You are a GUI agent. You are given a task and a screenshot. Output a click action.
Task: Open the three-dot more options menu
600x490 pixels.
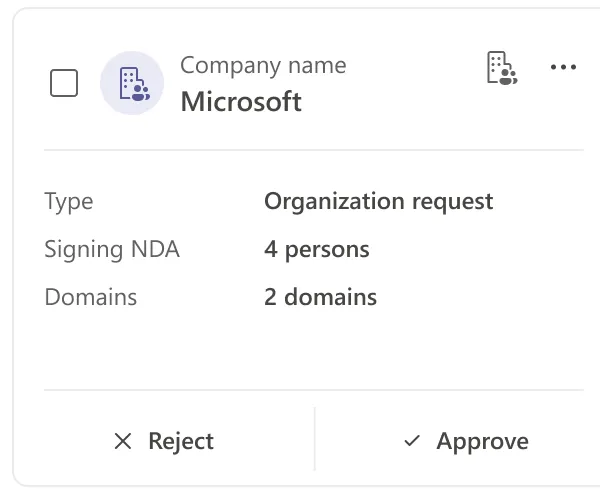click(563, 67)
